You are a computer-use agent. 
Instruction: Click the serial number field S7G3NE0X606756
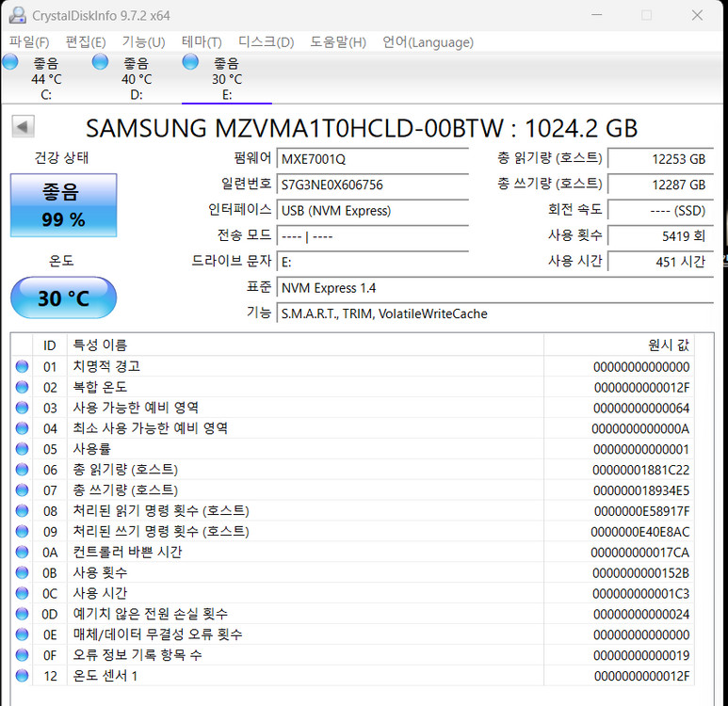(x=372, y=185)
